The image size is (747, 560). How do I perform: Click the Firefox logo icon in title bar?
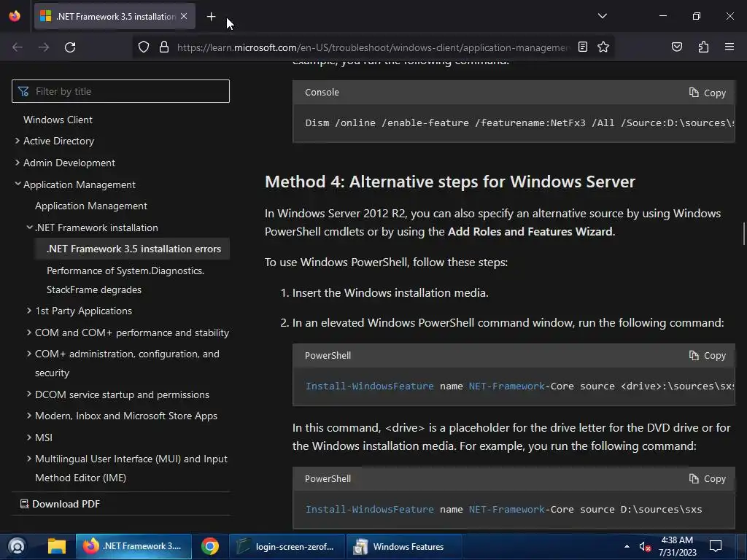pyautogui.click(x=15, y=16)
